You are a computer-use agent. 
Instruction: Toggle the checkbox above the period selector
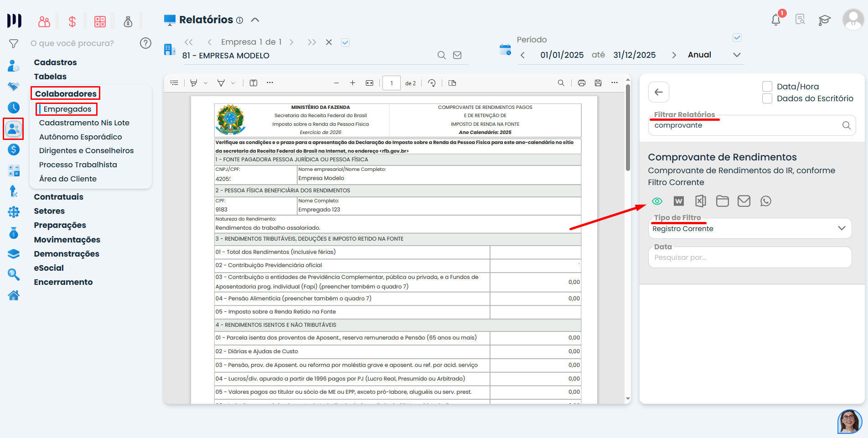pyautogui.click(x=737, y=38)
